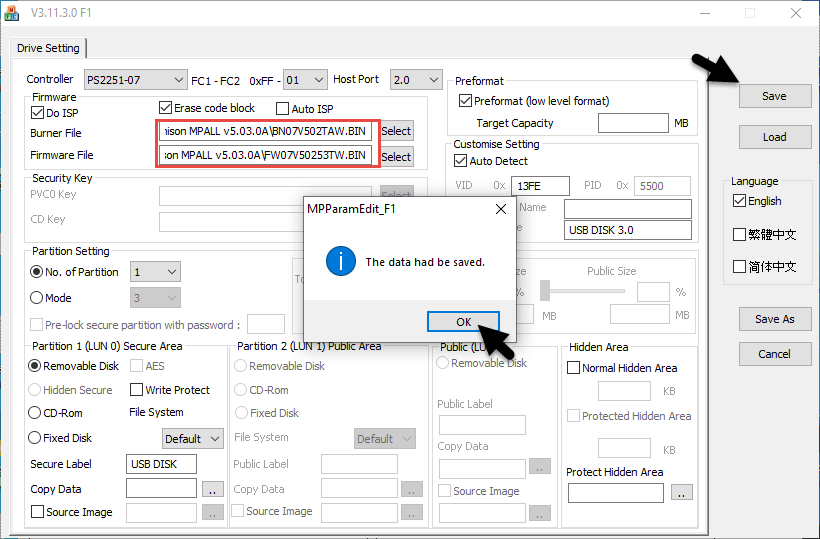Click the VID field showing 13FE
This screenshot has height=539, width=820.
[x=541, y=186]
